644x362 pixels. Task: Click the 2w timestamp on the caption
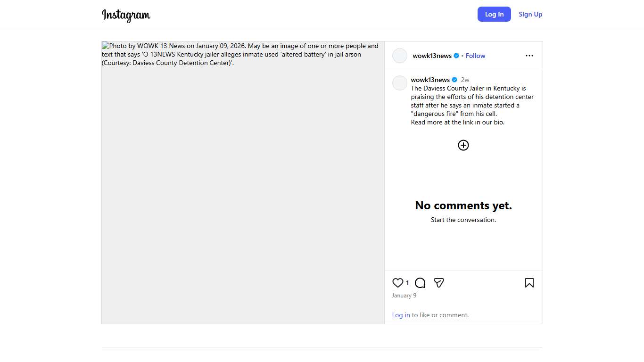465,80
